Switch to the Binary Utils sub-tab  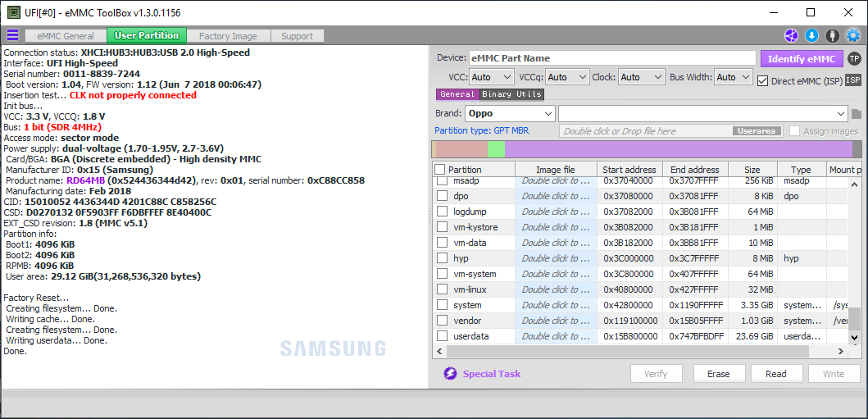[511, 94]
